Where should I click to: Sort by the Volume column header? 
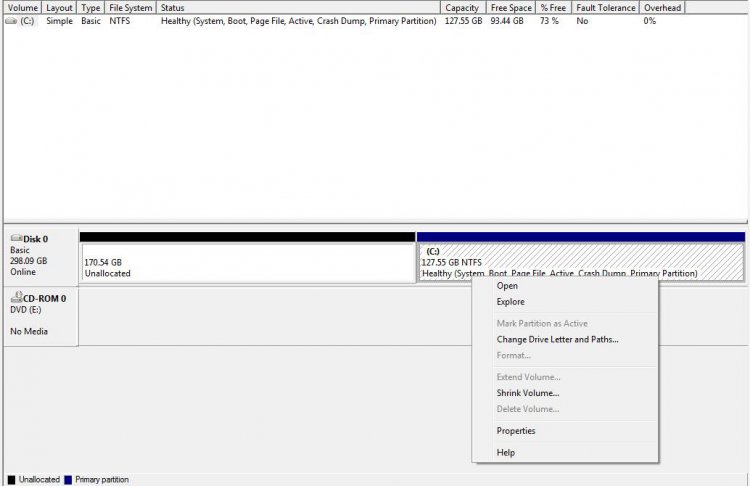tap(22, 8)
